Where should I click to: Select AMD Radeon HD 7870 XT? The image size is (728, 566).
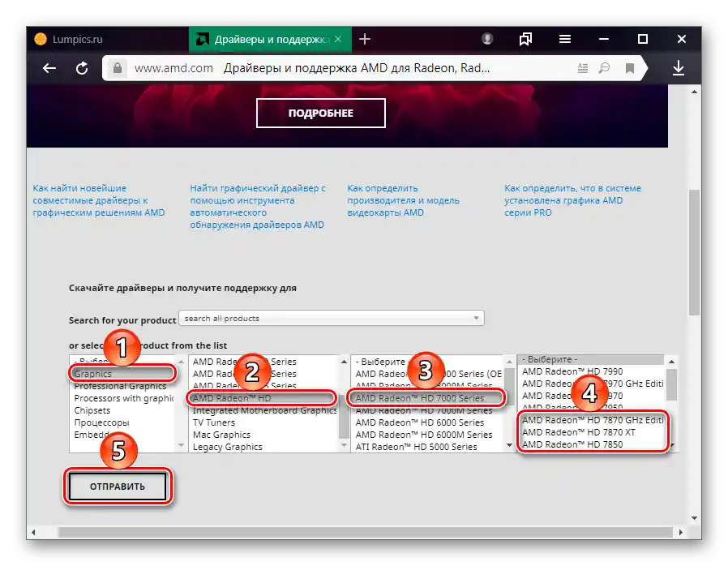pos(592,432)
